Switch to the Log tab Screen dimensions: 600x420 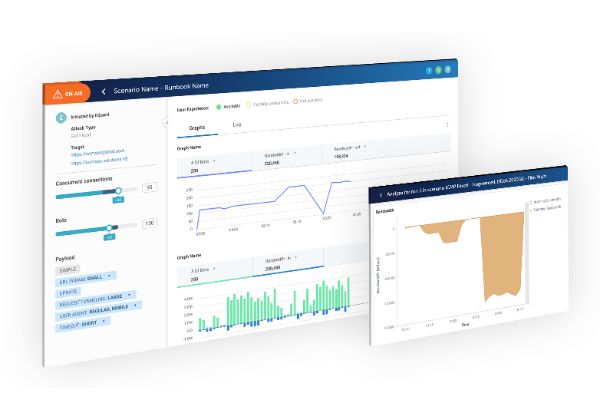pyautogui.click(x=236, y=125)
